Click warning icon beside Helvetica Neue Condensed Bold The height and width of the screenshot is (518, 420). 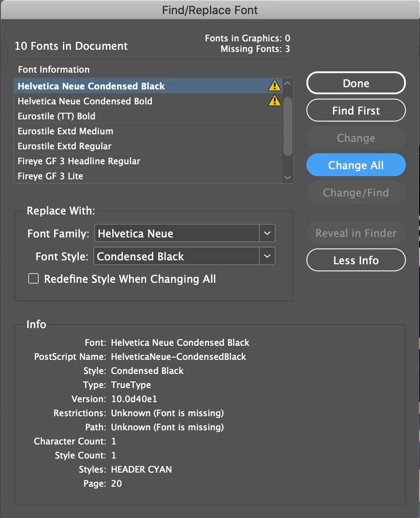(274, 101)
